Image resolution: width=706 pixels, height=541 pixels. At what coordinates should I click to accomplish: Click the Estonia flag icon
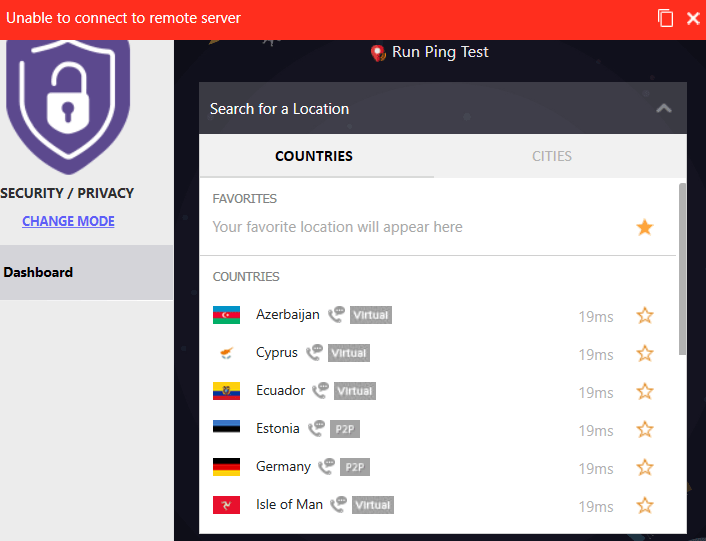tap(226, 427)
